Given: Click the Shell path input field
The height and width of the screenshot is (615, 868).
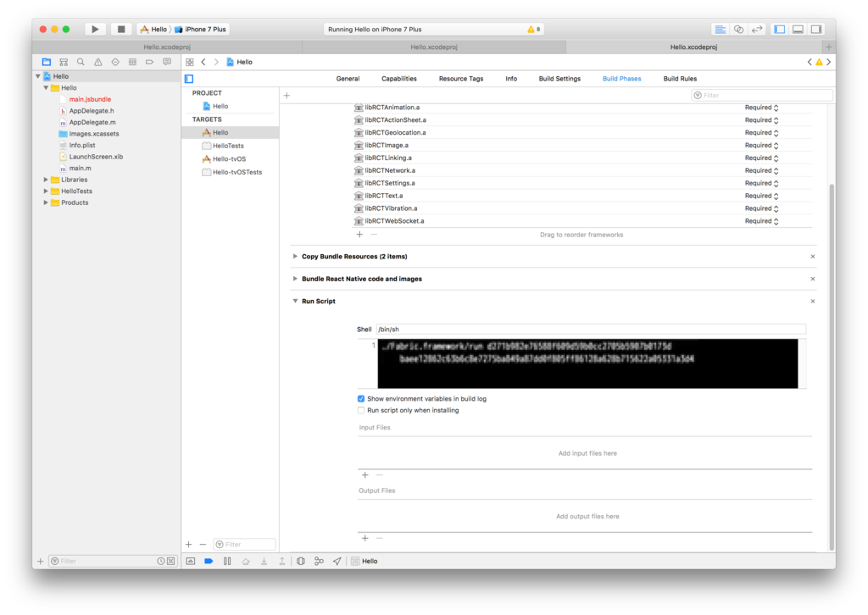Looking at the screenshot, I should (591, 330).
